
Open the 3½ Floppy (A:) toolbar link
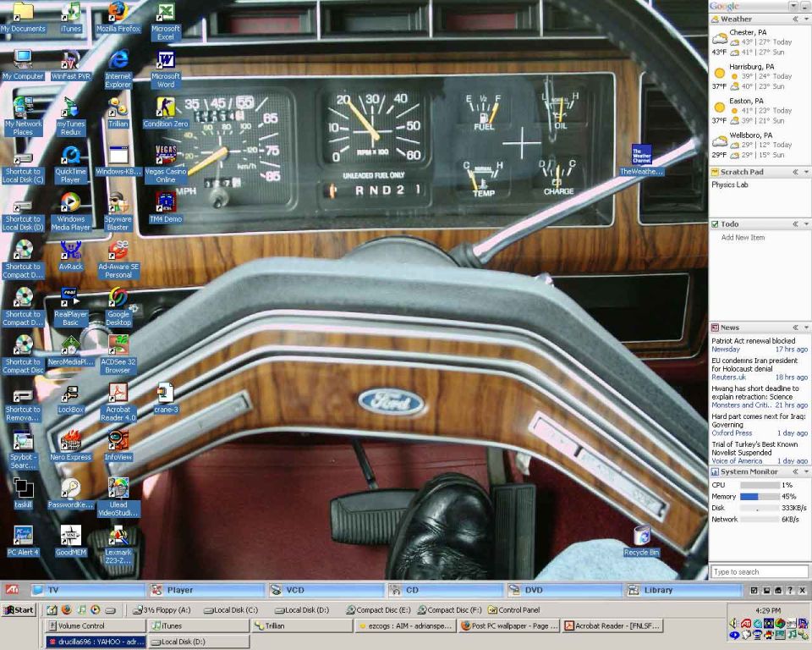pos(162,610)
